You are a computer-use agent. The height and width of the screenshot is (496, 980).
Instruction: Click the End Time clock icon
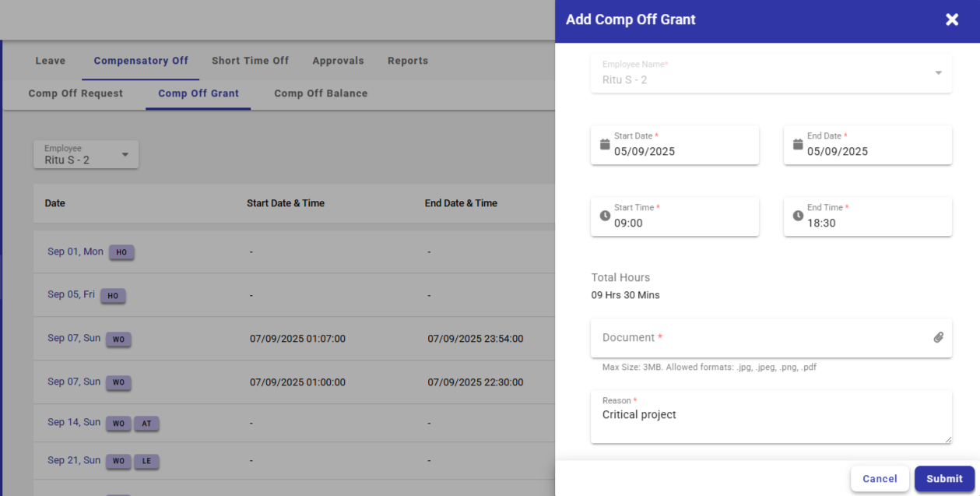click(x=798, y=216)
